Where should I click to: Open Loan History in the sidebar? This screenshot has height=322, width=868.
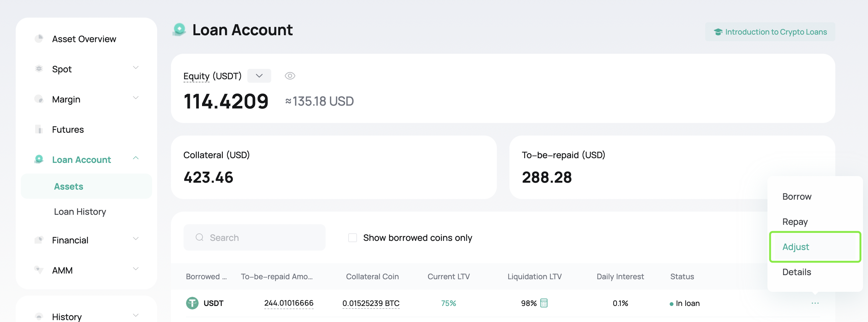(80, 211)
